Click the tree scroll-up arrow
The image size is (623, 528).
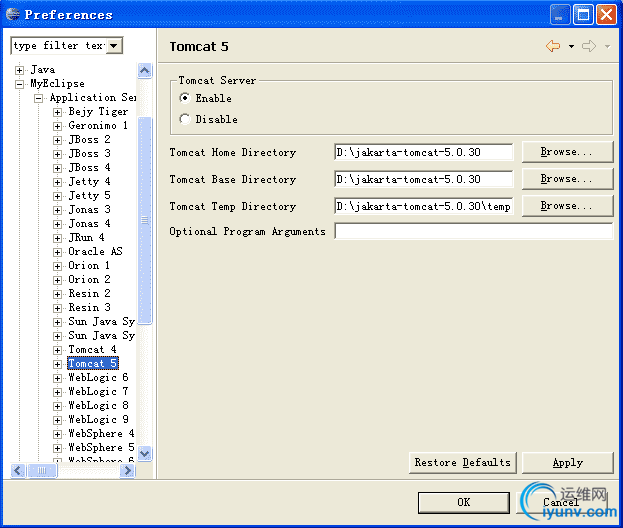pos(145,71)
